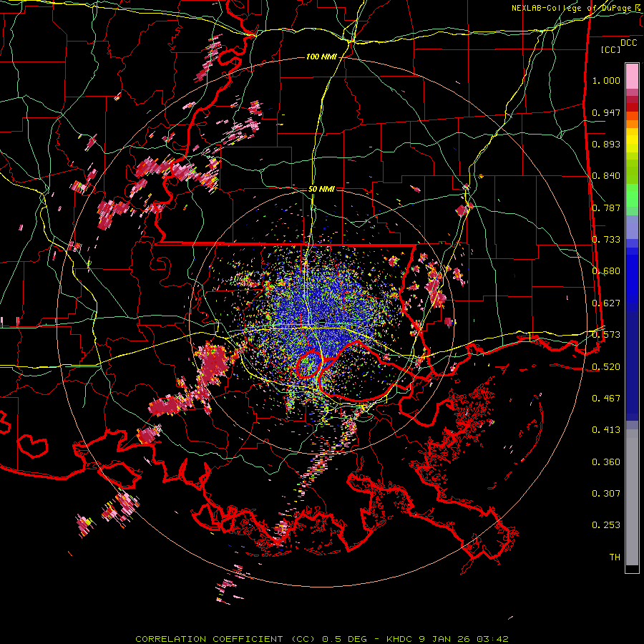Click the 0.787 legend value
The image size is (644, 644).
(x=606, y=208)
